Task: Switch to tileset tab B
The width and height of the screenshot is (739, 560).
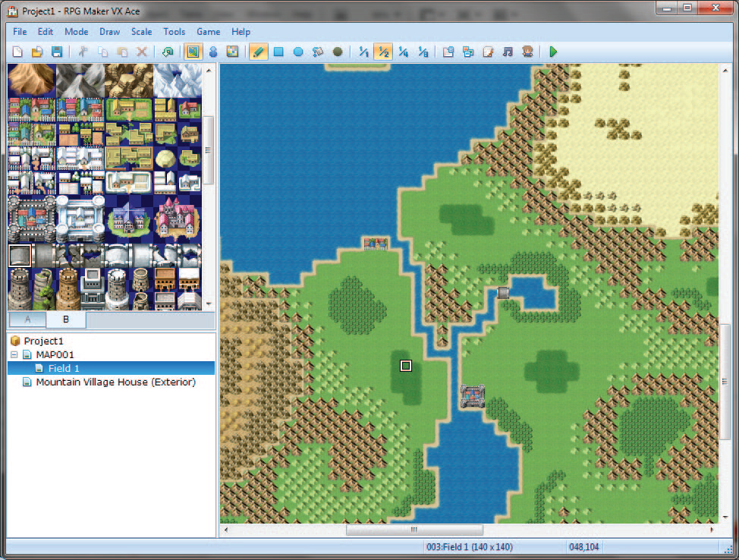Action: click(66, 319)
